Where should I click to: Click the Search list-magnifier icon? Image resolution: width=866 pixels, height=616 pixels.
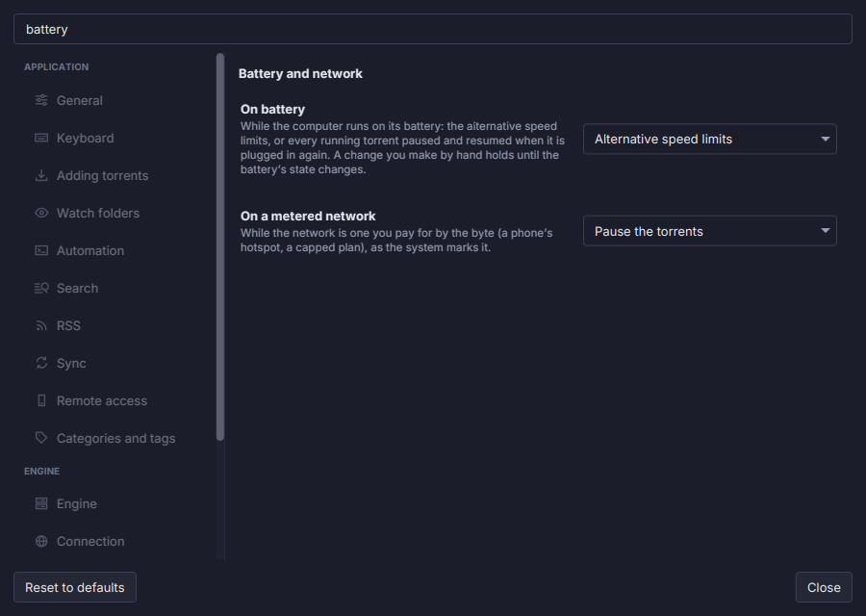41,288
